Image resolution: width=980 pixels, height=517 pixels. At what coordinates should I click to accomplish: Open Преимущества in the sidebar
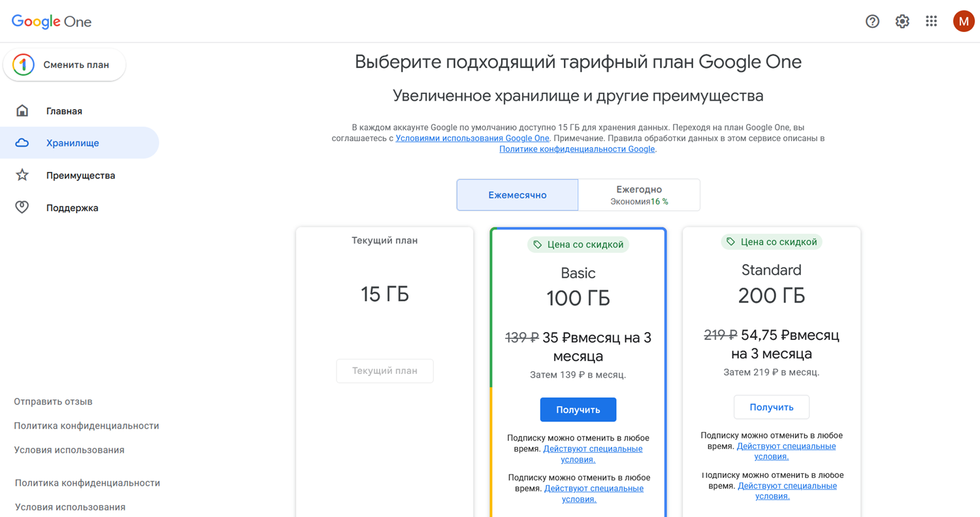tap(79, 175)
